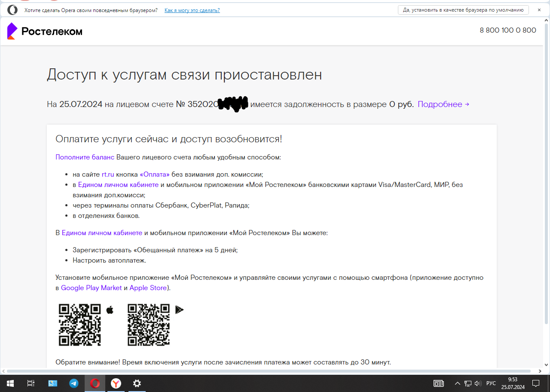Switch the РУС input language indicator
This screenshot has width=550, height=392.
(x=491, y=383)
